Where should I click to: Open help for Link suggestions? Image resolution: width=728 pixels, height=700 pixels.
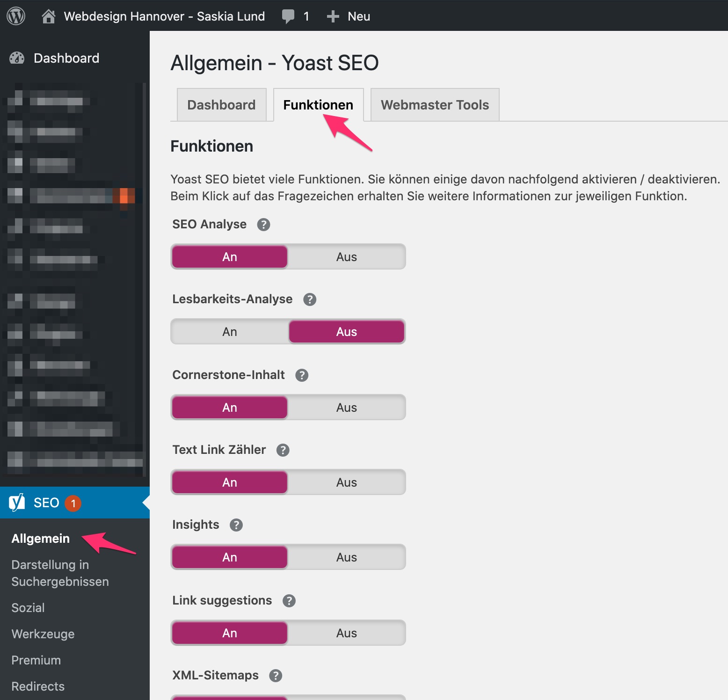tap(289, 601)
